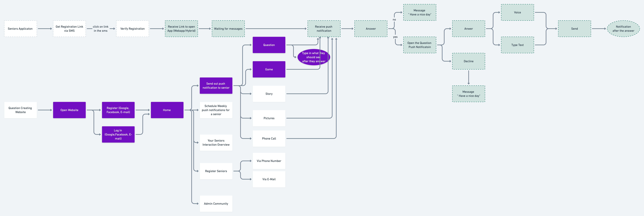Select the Schedule Weekly push notifications node
The width and height of the screenshot is (644, 216).
click(x=216, y=110)
